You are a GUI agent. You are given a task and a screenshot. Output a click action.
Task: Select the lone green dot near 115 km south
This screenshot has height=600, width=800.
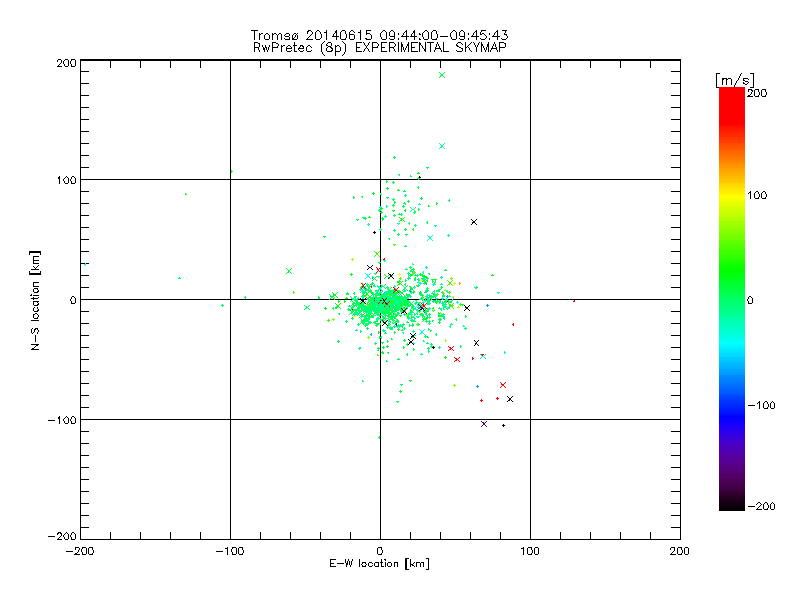tap(379, 437)
